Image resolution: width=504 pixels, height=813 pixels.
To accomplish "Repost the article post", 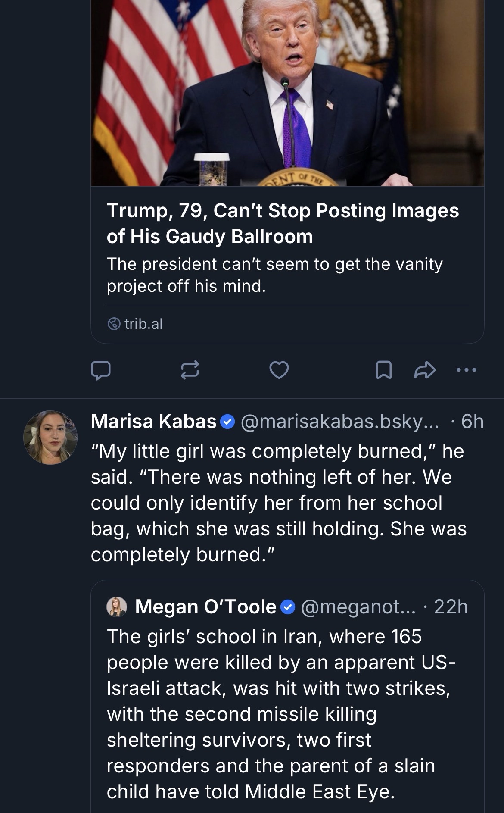I will point(190,370).
